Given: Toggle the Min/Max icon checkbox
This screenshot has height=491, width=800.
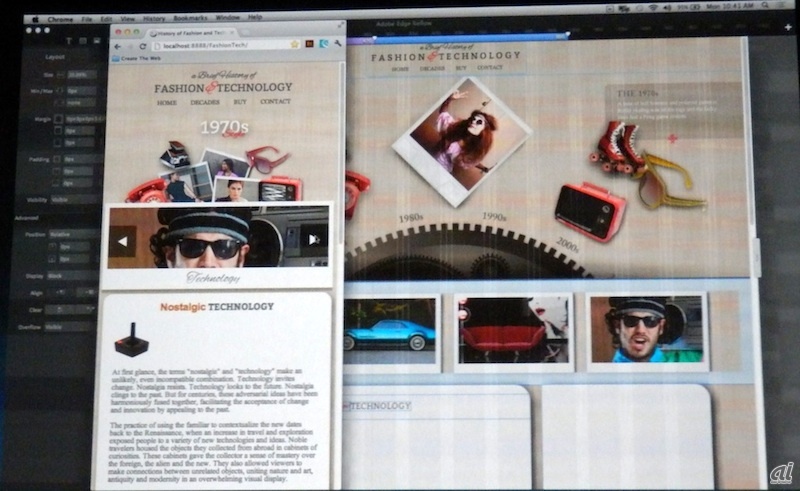Looking at the screenshot, I should point(59,91).
